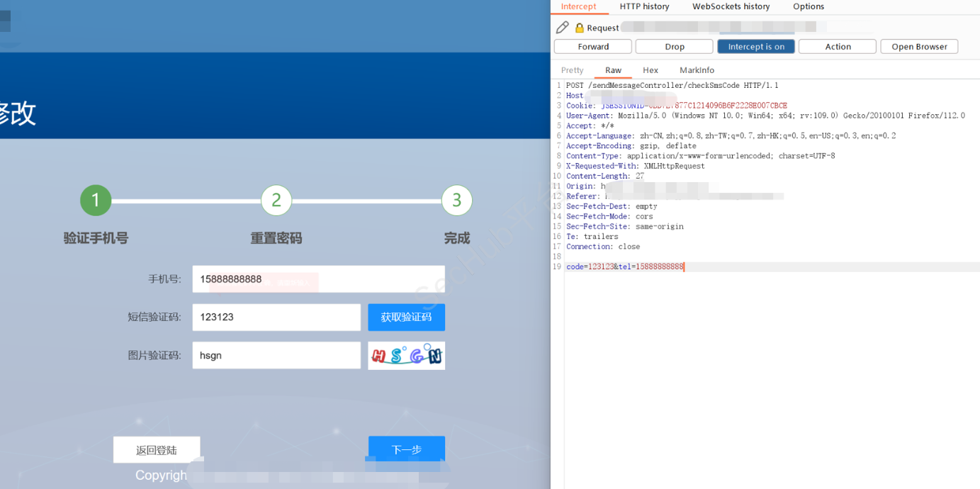
Task: Click step 2 circle for 重置密码
Action: pyautogui.click(x=276, y=201)
